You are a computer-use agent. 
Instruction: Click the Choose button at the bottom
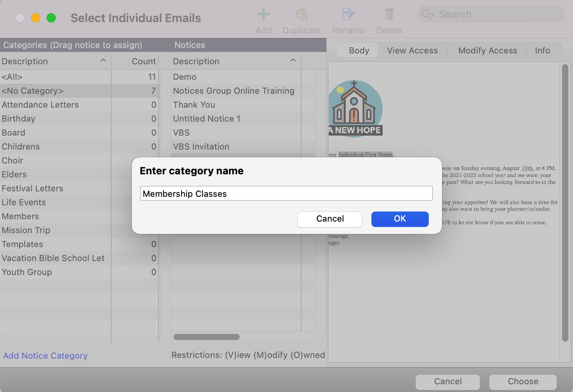point(523,382)
